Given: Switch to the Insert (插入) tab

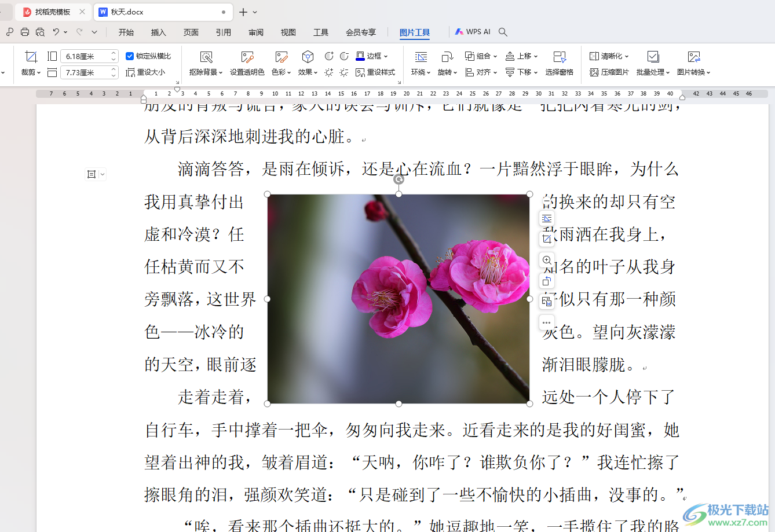Looking at the screenshot, I should tap(158, 32).
